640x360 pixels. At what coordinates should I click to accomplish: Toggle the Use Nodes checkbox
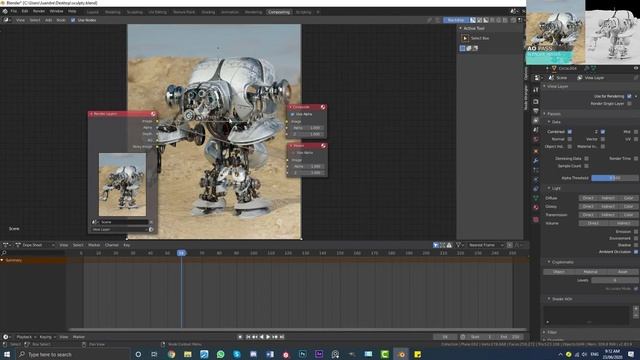pos(73,20)
